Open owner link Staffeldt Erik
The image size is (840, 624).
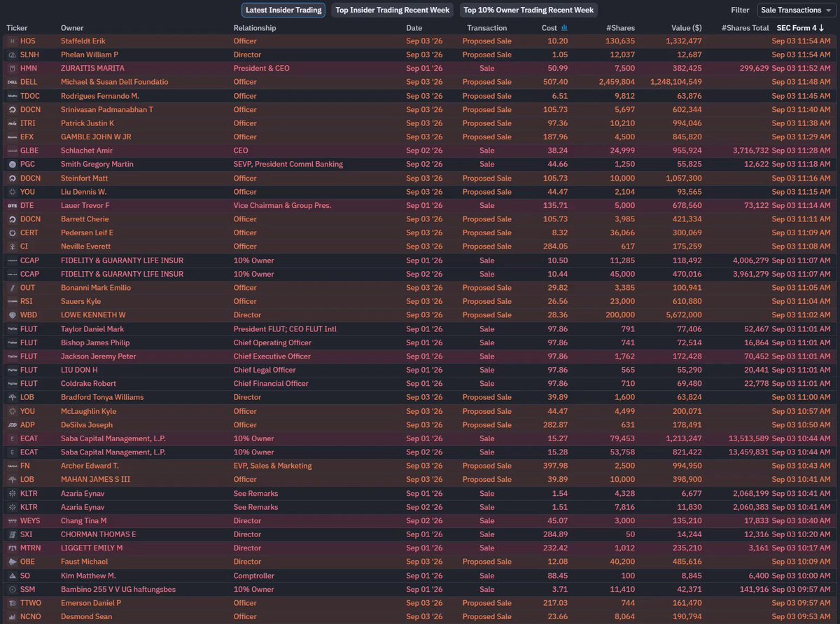(83, 41)
